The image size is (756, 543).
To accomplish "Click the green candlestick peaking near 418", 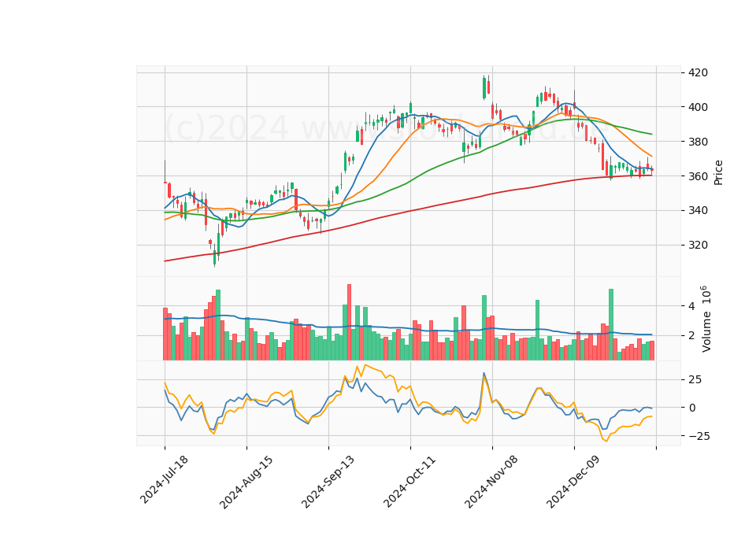I will point(484,87).
